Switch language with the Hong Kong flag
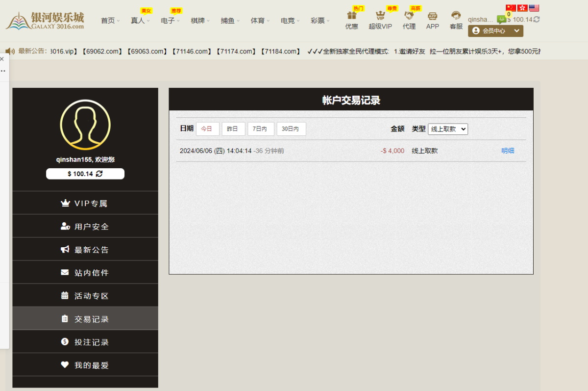The image size is (588, 391). click(522, 8)
